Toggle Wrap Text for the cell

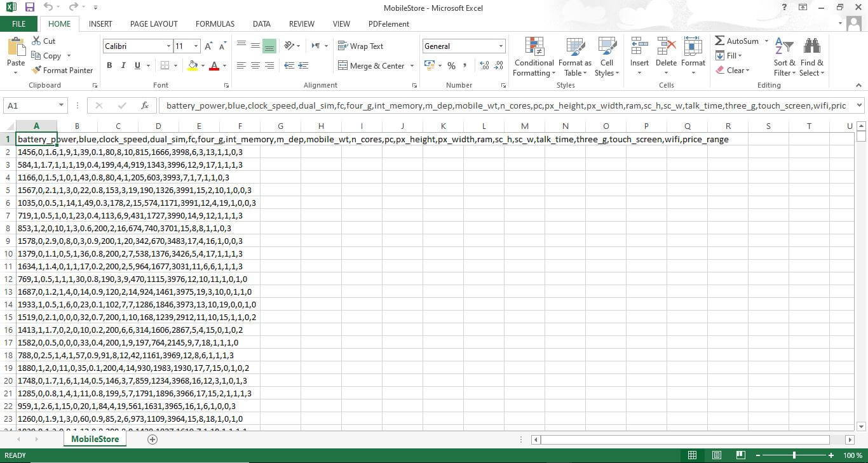[360, 46]
